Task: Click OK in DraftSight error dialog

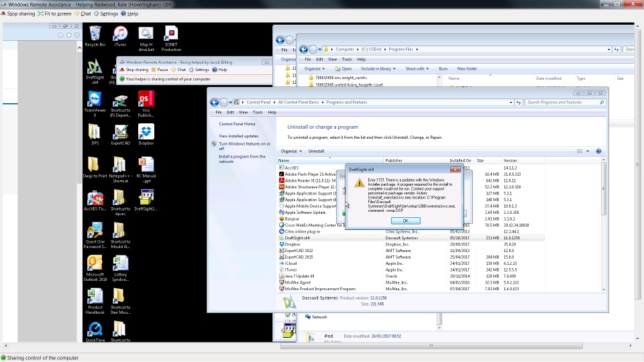Action: pyautogui.click(x=405, y=221)
